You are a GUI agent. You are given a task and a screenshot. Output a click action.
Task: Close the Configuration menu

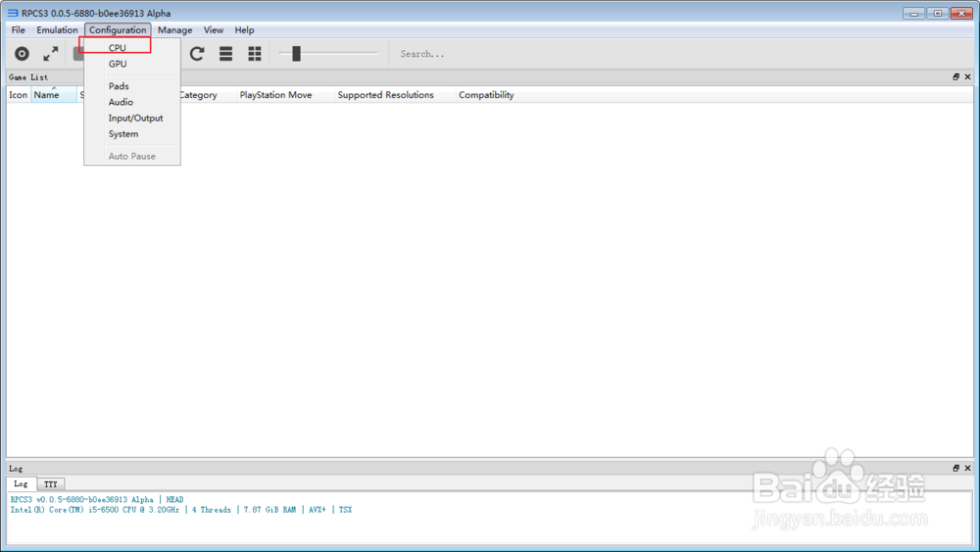pos(118,30)
